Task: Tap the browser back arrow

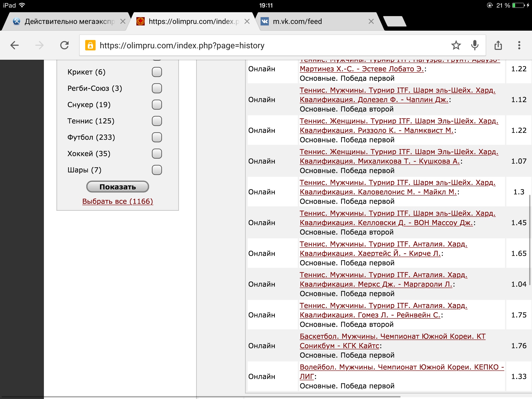Action: [x=15, y=45]
